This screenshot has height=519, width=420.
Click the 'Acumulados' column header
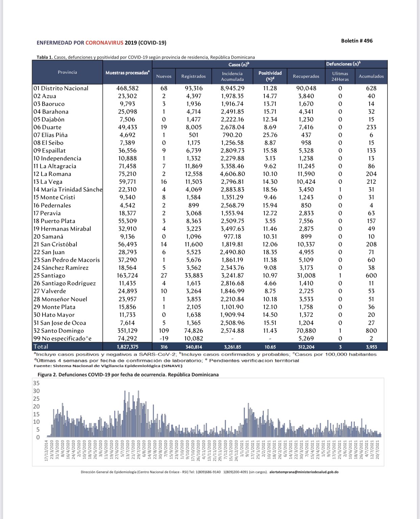371,76
